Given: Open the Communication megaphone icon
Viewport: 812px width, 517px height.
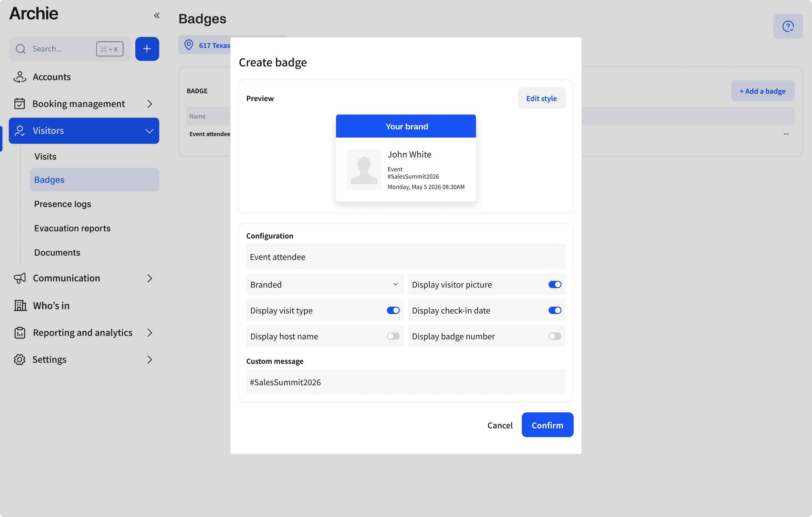Looking at the screenshot, I should 20,278.
